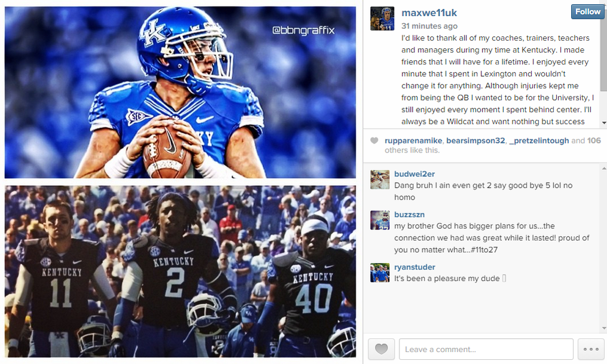607x364 pixels.
Task: Open maxwe11uk's profile avatar
Action: pos(382,18)
